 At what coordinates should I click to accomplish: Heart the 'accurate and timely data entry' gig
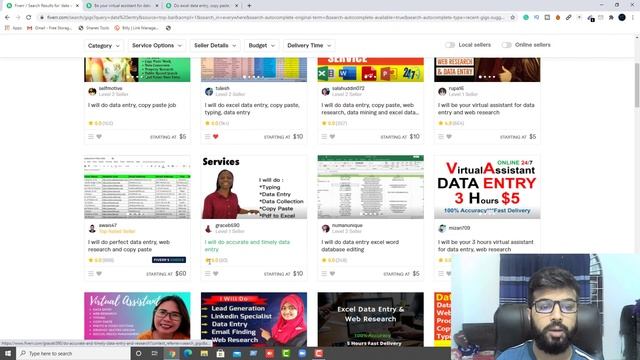[x=216, y=274]
